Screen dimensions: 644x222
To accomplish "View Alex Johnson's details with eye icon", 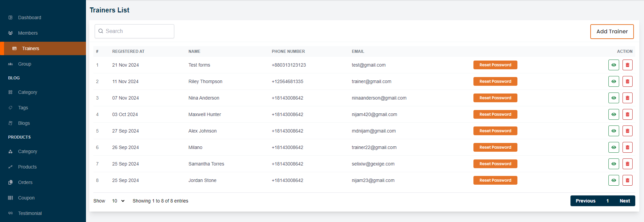I will coord(613,131).
